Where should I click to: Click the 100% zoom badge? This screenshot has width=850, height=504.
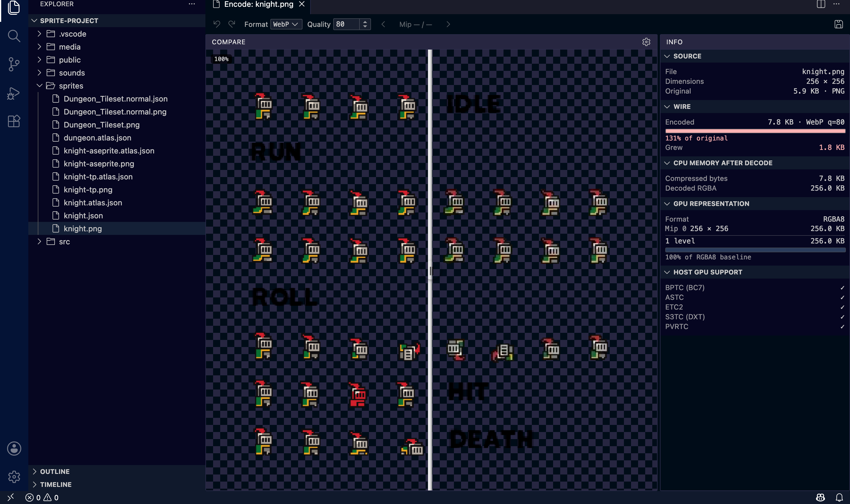[x=221, y=59]
